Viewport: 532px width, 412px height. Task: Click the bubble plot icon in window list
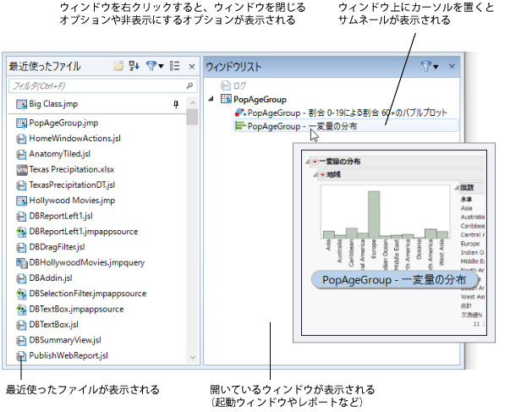tap(240, 113)
